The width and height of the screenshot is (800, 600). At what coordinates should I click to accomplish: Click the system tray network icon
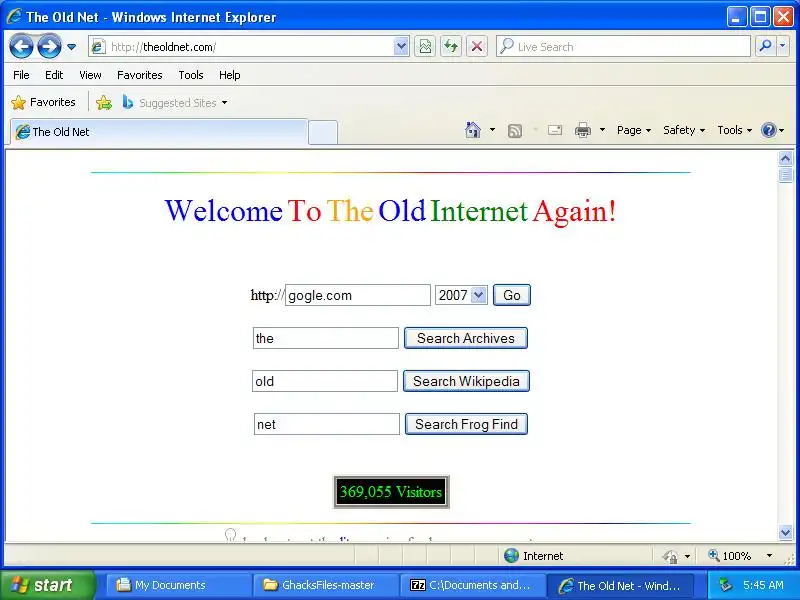pyautogui.click(x=724, y=585)
